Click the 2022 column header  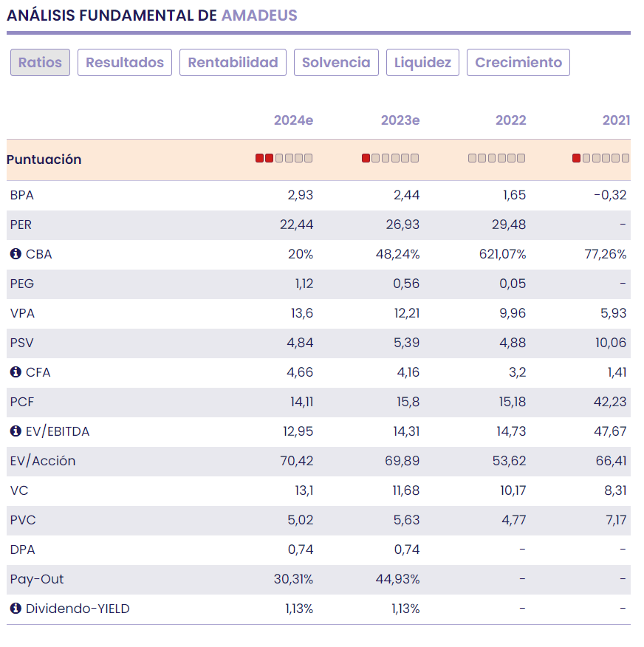tap(510, 120)
